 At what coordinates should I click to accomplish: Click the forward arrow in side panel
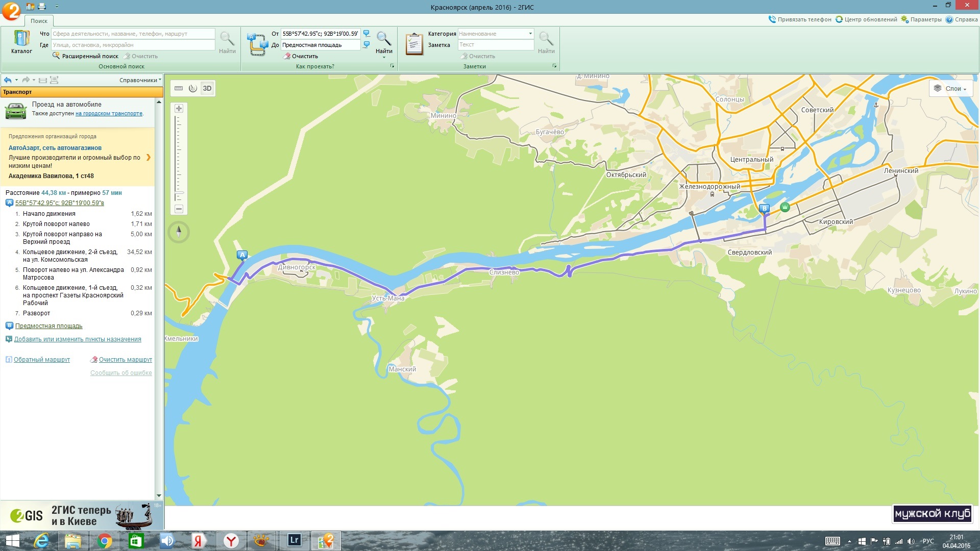point(26,80)
